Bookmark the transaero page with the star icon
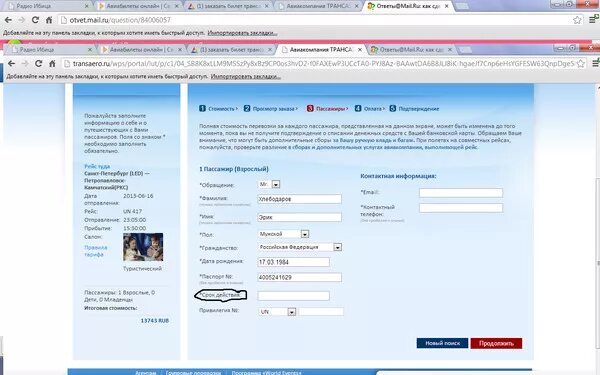 [x=580, y=64]
